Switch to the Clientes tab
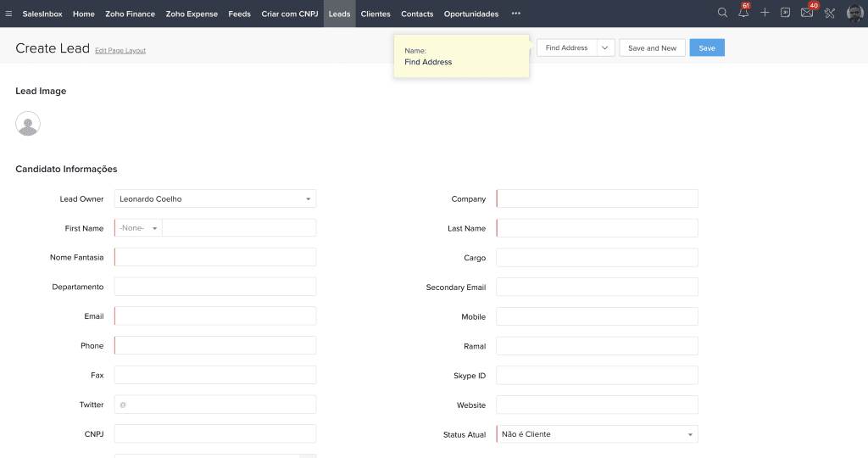This screenshot has height=458, width=868. click(x=376, y=14)
